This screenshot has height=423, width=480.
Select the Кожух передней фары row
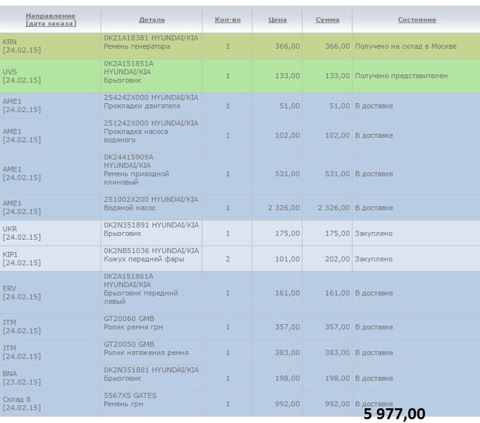pos(240,259)
